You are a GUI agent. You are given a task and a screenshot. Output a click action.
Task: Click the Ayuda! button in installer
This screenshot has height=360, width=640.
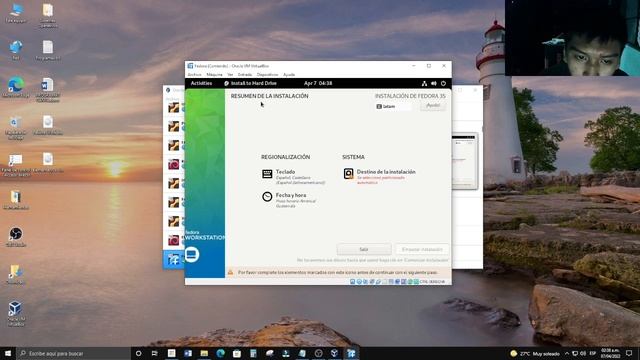click(x=433, y=106)
